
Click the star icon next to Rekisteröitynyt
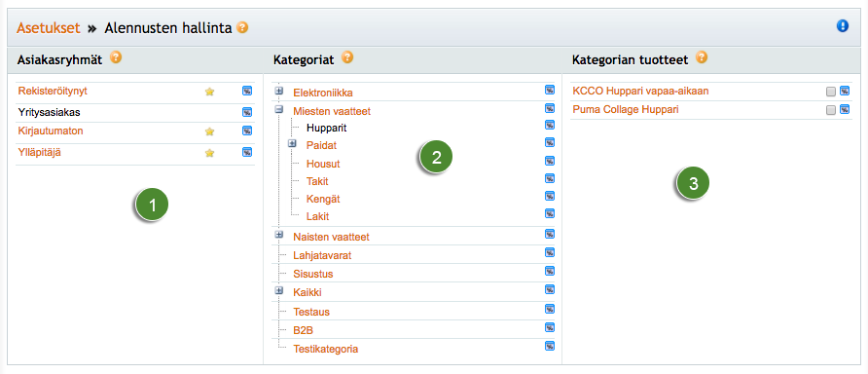(209, 92)
